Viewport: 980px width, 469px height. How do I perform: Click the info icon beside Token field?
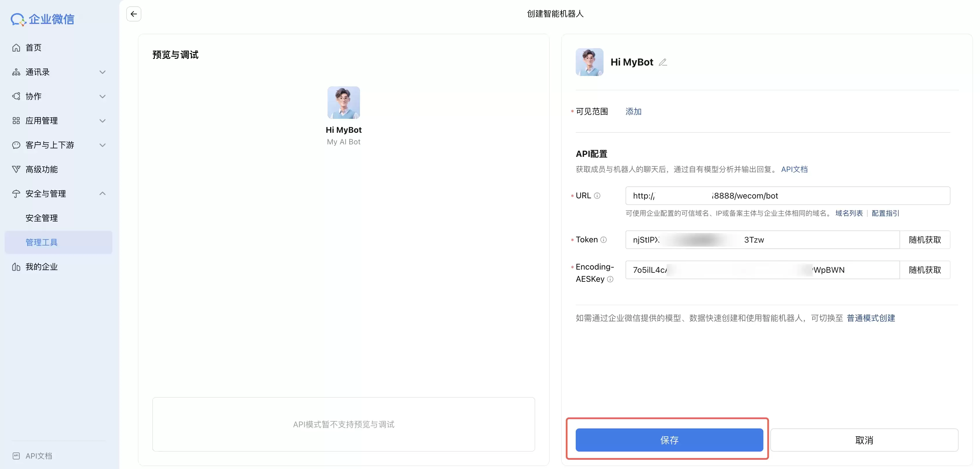point(604,240)
